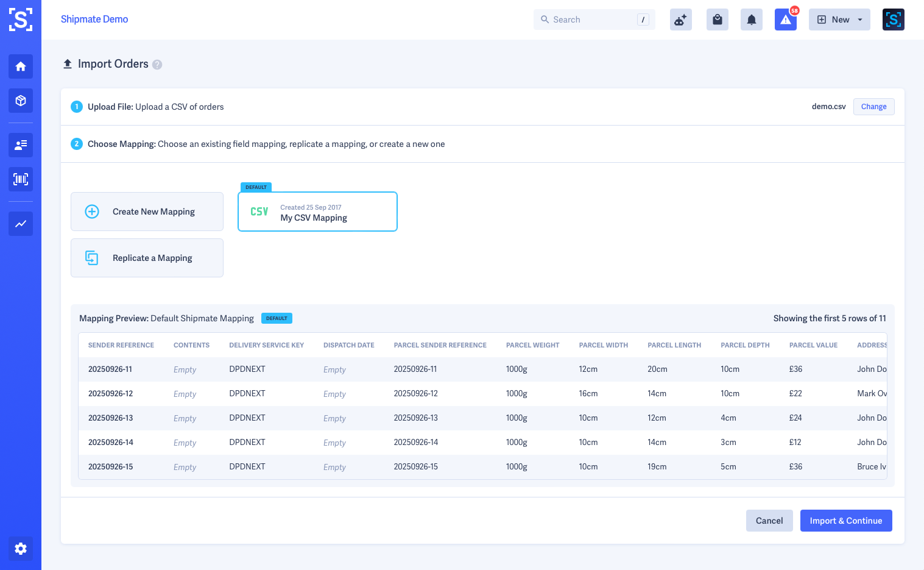Select the My CSV Mapping card
Viewport: 924px width, 570px height.
click(317, 212)
